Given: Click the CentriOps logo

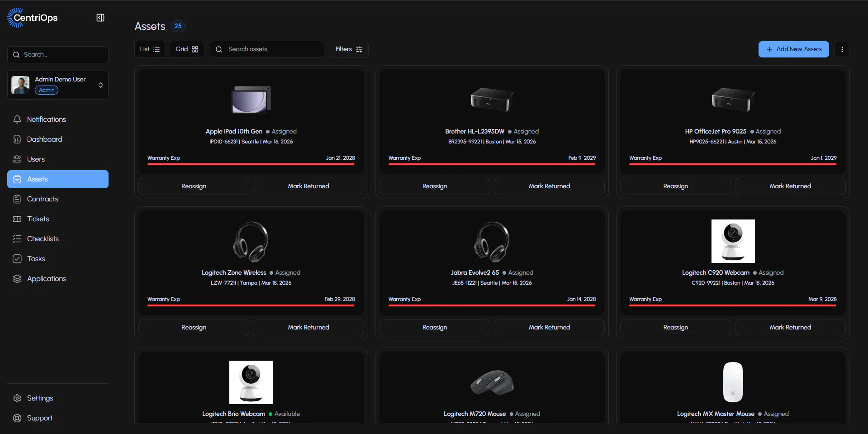Looking at the screenshot, I should [33, 18].
